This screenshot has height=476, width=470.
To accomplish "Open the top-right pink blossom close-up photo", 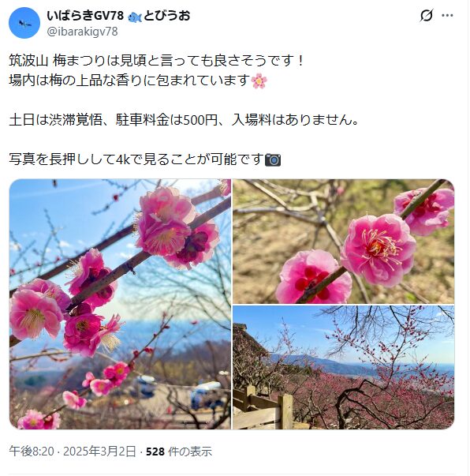I will 344,242.
